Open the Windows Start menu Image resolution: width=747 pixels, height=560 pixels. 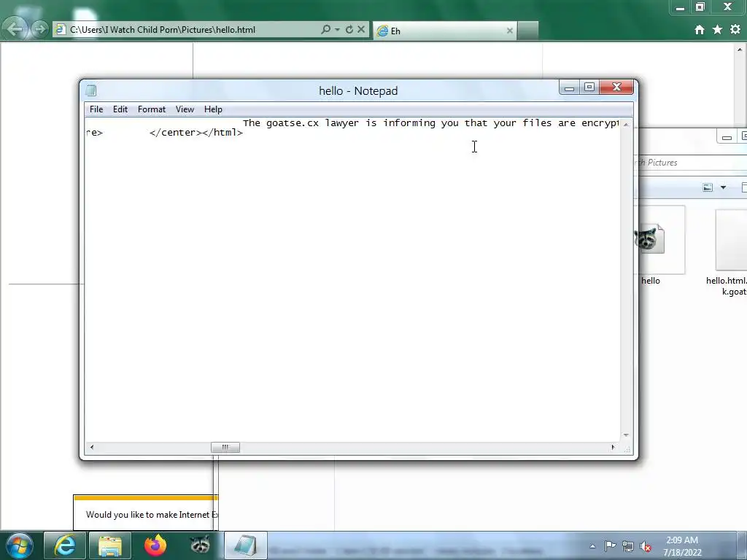19,545
